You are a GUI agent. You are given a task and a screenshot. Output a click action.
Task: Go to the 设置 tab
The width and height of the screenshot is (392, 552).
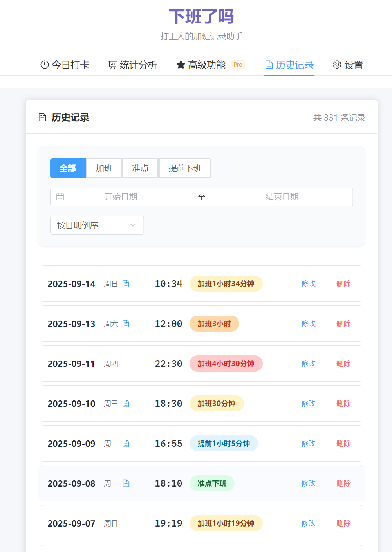[x=348, y=65]
